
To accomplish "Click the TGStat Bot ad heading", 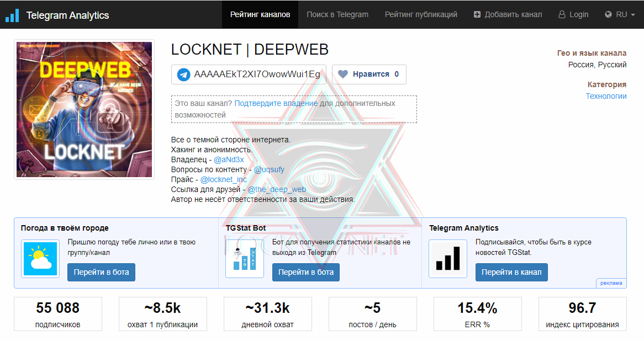I will tap(246, 228).
